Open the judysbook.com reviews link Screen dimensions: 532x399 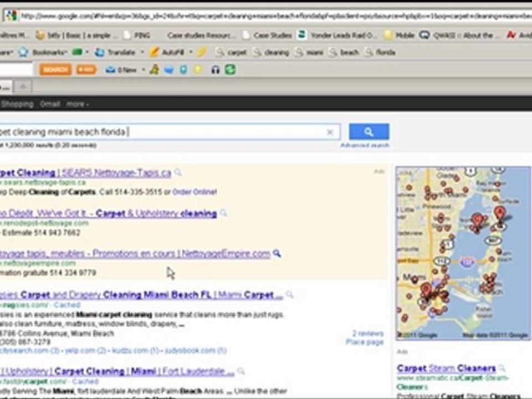coord(196,350)
